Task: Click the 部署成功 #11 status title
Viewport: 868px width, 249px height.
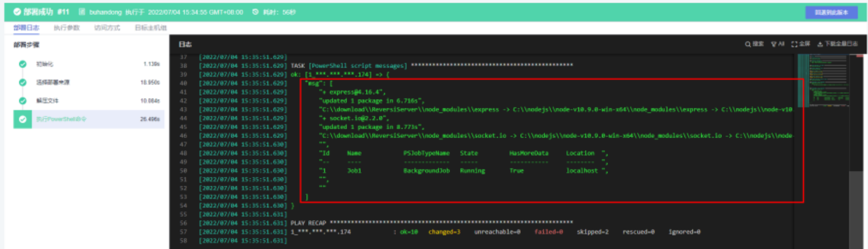Action: point(46,12)
